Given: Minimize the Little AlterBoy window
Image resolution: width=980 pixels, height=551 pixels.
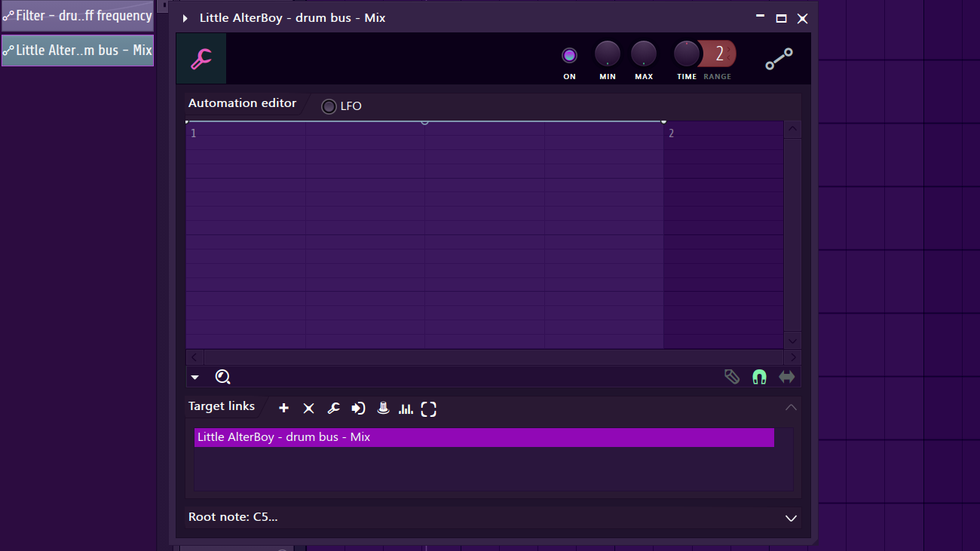Looking at the screenshot, I should 760,17.
